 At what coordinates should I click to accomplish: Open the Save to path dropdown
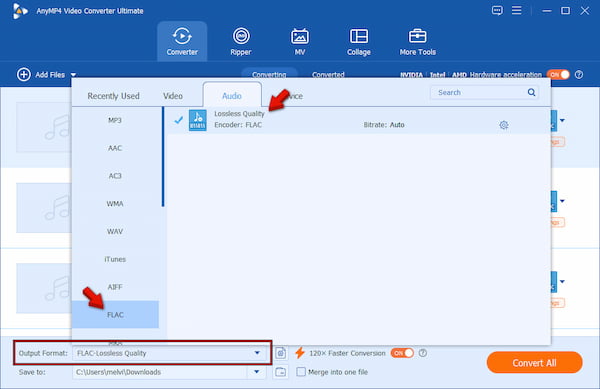click(257, 371)
